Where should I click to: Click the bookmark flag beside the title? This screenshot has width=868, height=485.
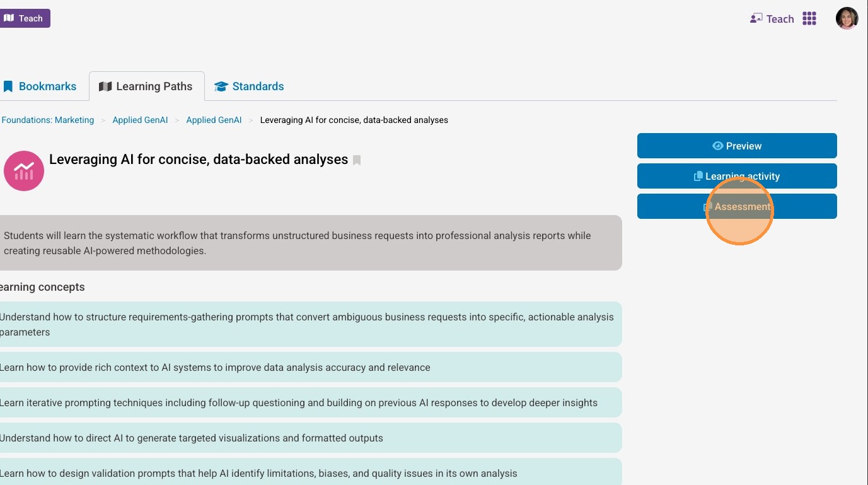(x=357, y=160)
